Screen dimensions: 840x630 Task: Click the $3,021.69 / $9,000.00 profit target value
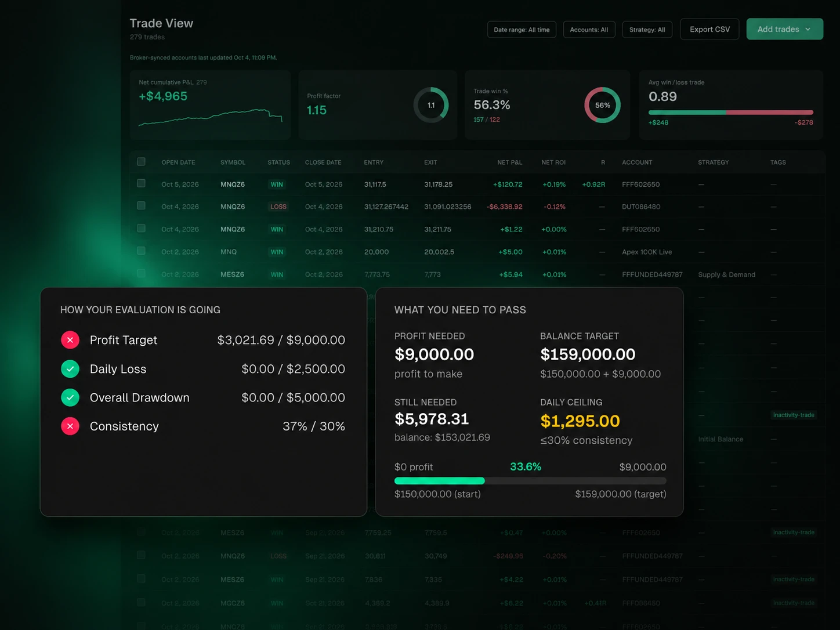(x=281, y=340)
